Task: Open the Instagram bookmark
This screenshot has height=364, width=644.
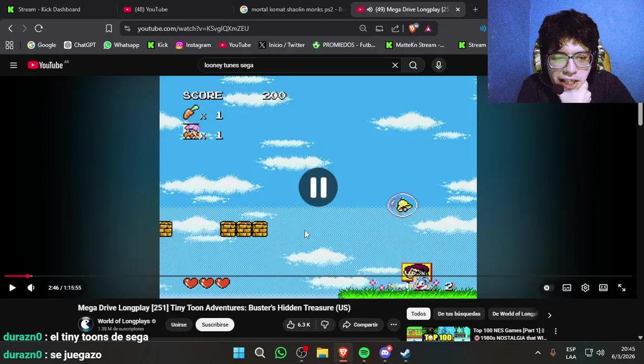Action: click(x=193, y=45)
